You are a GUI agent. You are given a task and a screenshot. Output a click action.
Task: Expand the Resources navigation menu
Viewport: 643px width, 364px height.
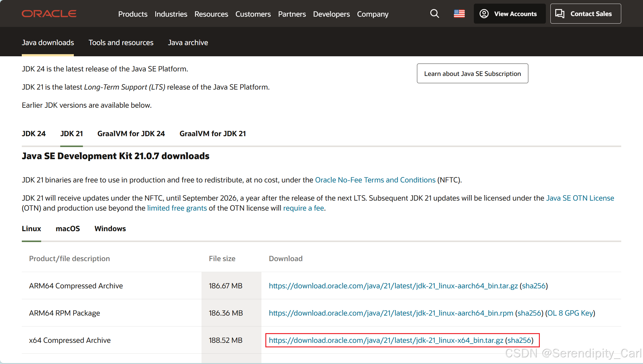click(211, 14)
